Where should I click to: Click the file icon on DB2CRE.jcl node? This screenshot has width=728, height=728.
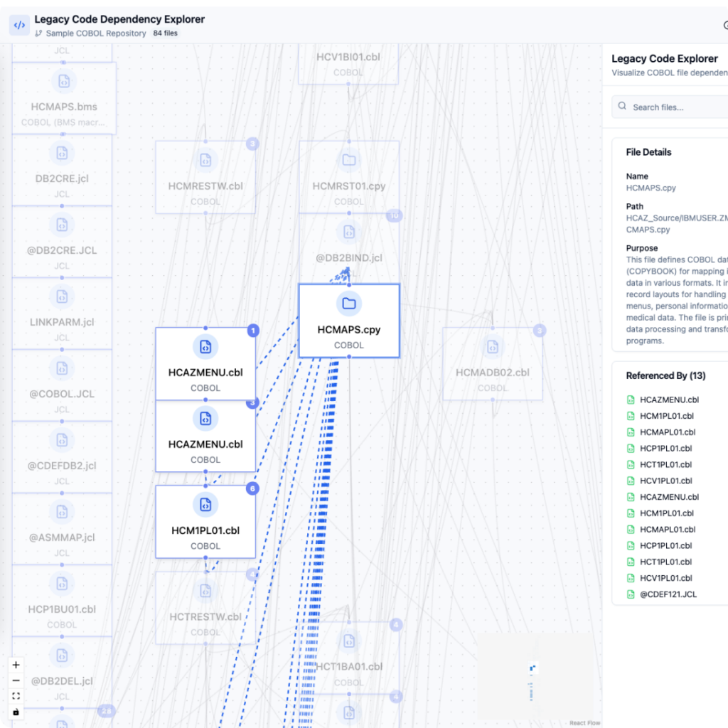point(62,154)
